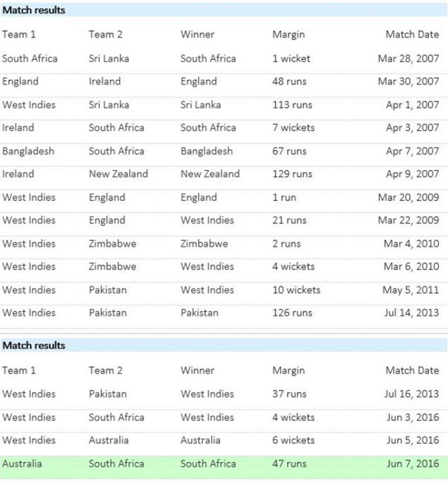This screenshot has width=448, height=482.
Task: Select Team 1 column header in top table
Action: 19,34
